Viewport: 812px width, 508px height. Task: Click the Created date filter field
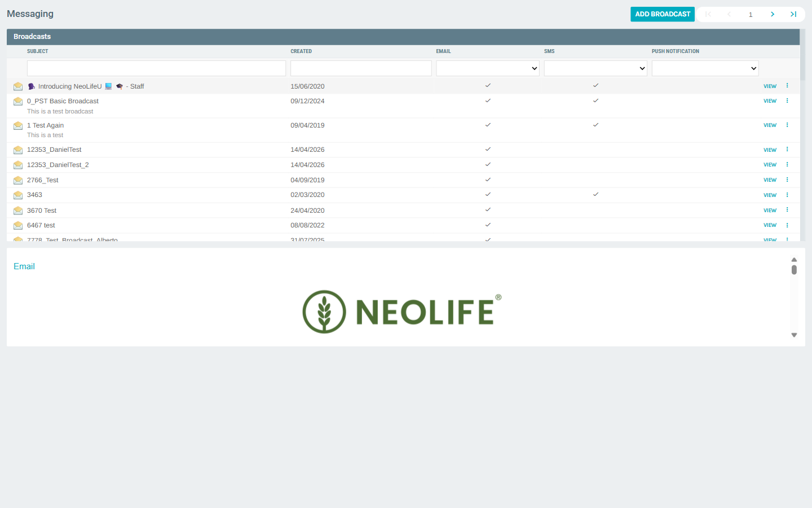361,68
